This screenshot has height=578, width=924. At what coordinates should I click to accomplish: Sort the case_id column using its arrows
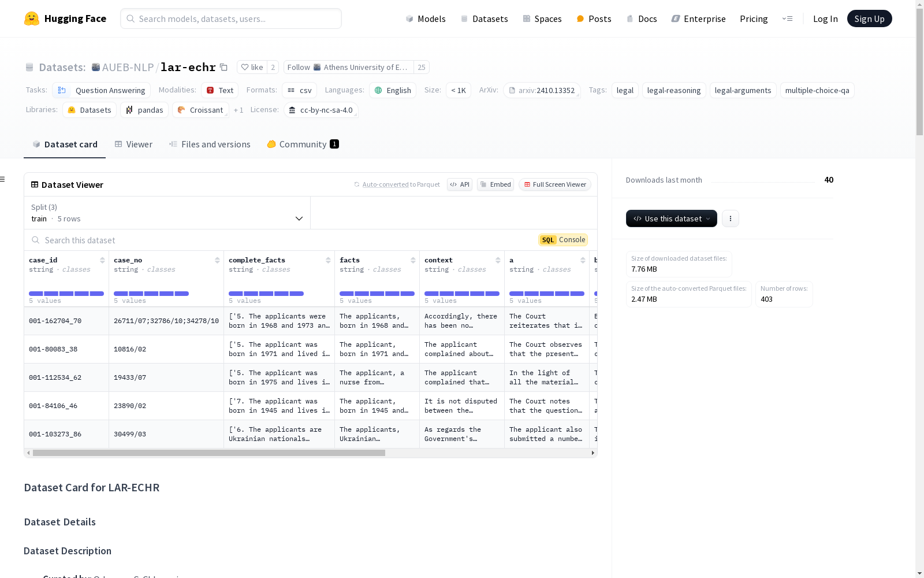coord(102,260)
